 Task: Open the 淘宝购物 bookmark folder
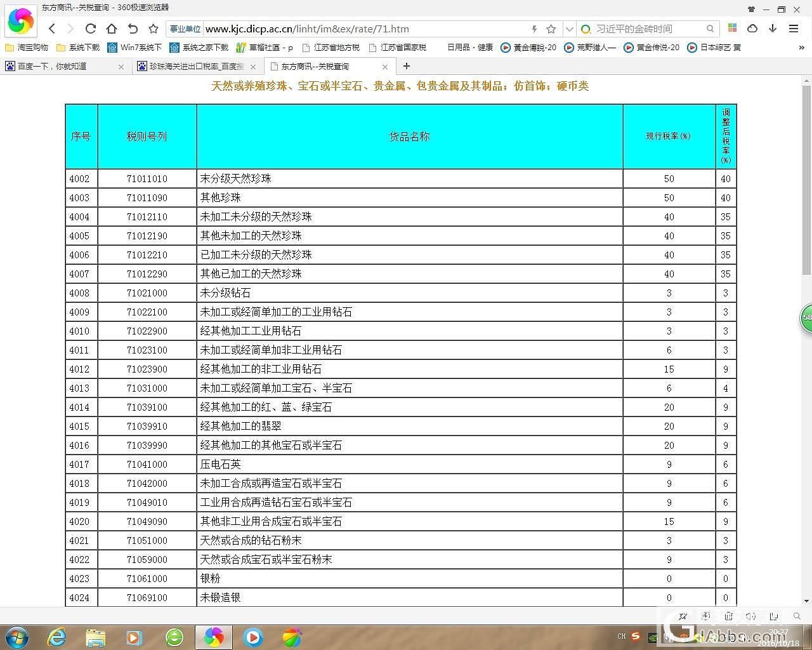[x=27, y=48]
